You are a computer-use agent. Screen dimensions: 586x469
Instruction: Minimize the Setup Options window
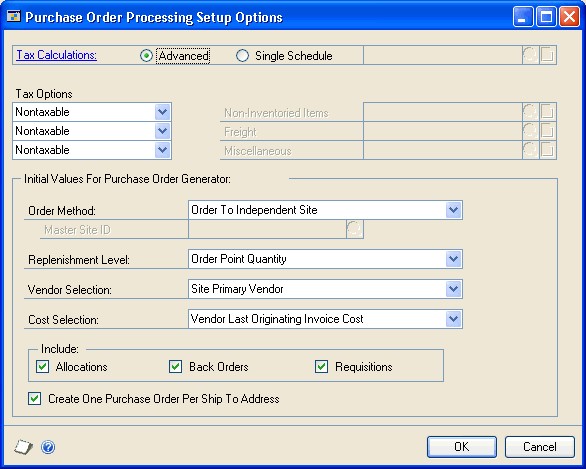523,17
